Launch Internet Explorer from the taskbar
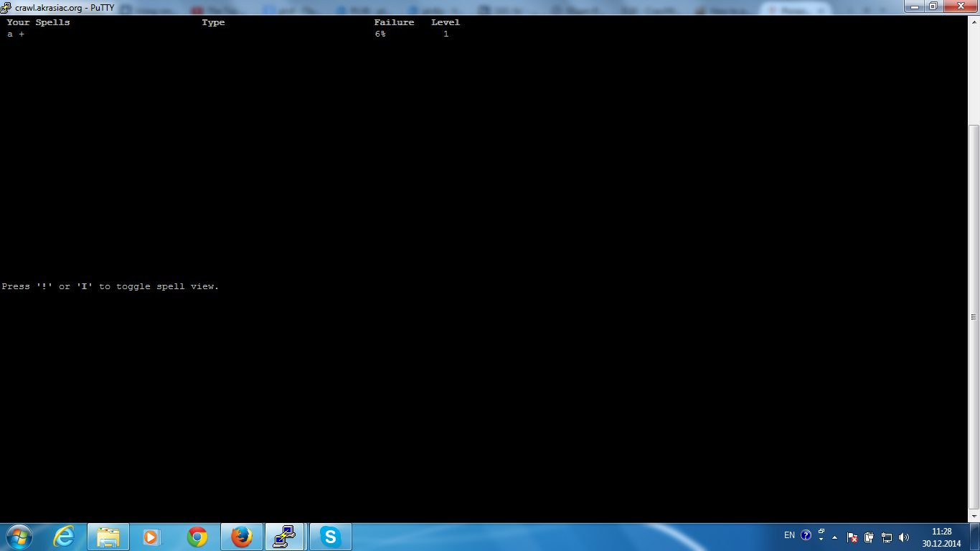This screenshot has width=980, height=551. click(x=64, y=537)
